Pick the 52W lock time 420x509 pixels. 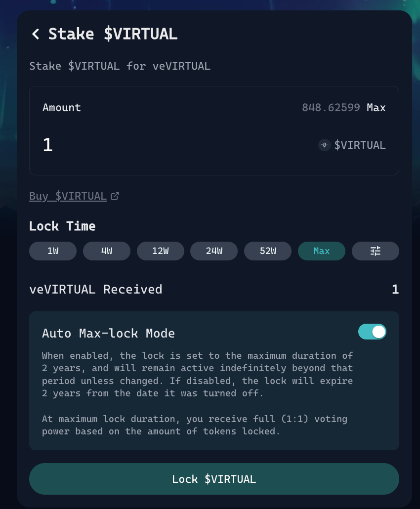point(267,251)
